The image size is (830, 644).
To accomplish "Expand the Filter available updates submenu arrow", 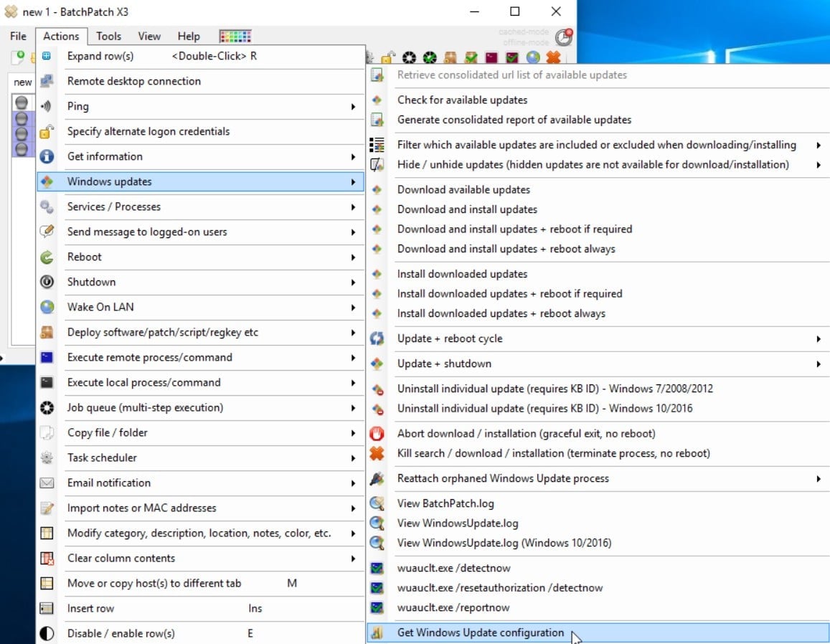I will pos(819,145).
